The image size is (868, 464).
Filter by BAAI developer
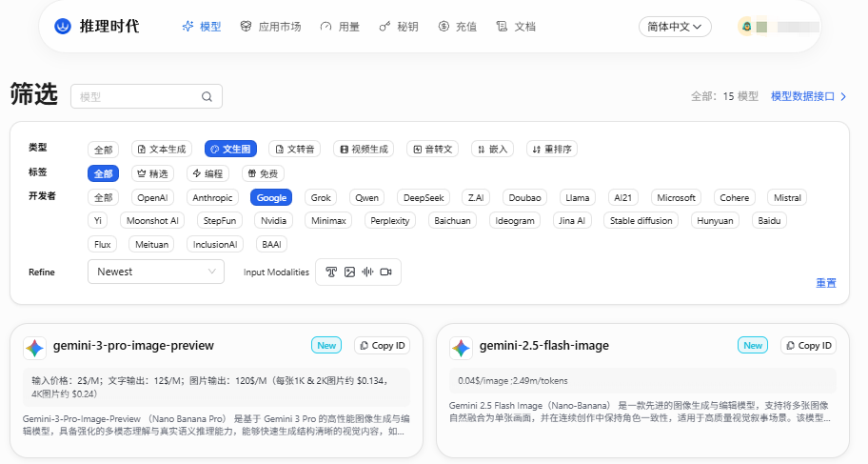pos(271,245)
